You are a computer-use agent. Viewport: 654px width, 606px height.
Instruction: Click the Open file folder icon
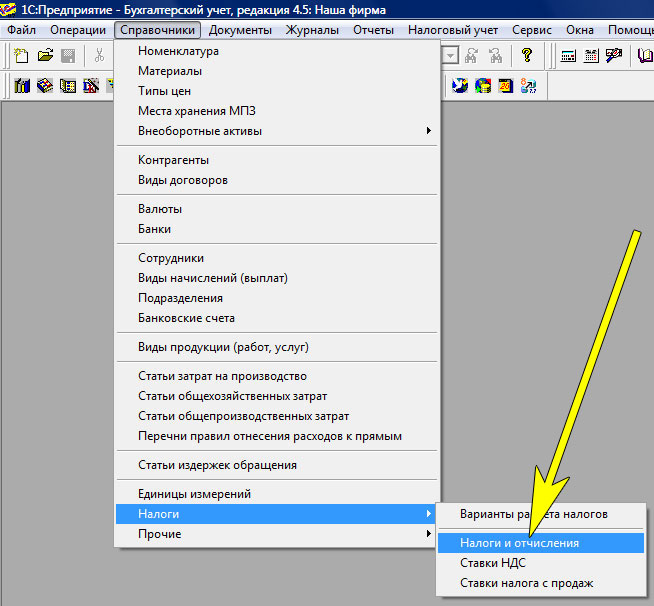pos(45,55)
